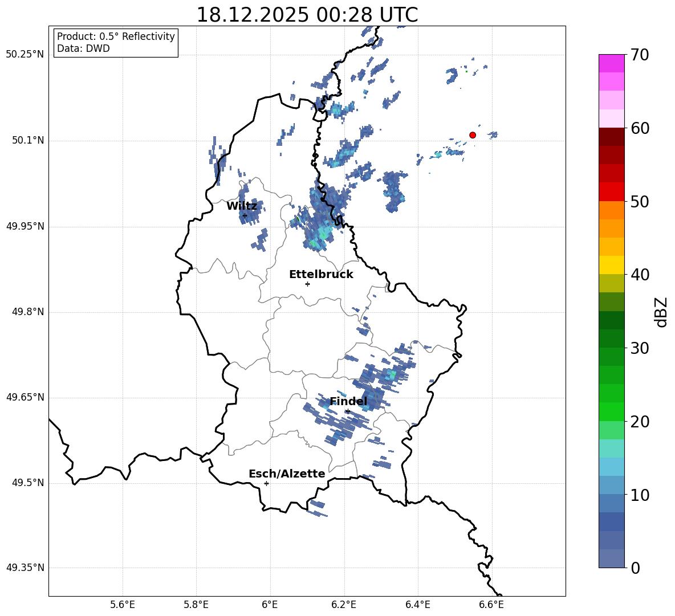Click the orange colorbar segment below 50
Viewport: 675px width, 616px height.
tap(611, 210)
